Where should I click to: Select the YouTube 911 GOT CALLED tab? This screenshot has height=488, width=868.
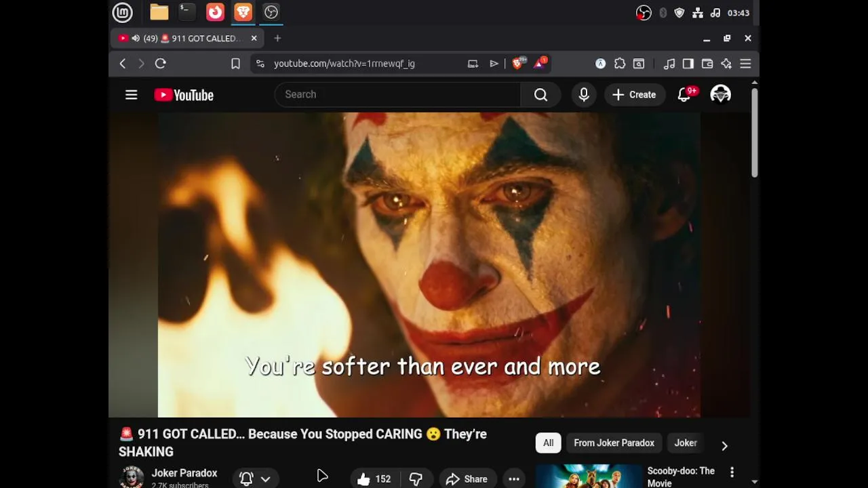[x=186, y=39]
